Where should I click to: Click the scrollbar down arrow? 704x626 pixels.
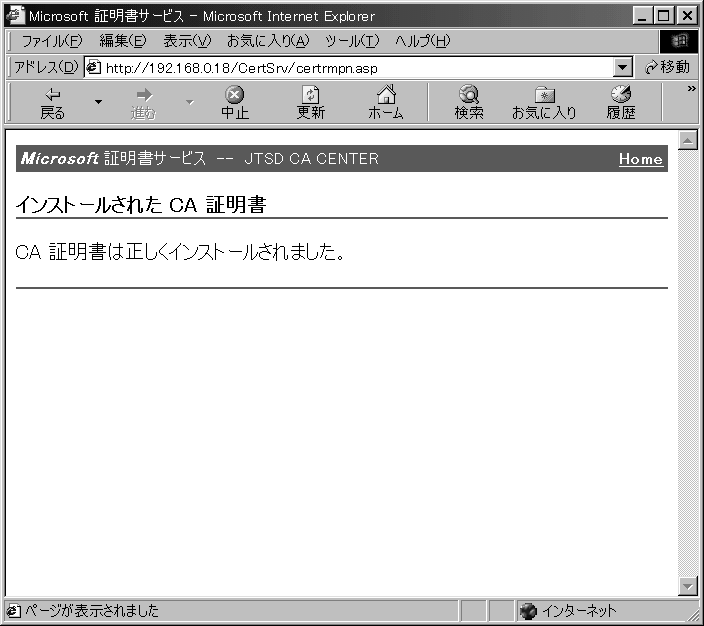[687, 586]
